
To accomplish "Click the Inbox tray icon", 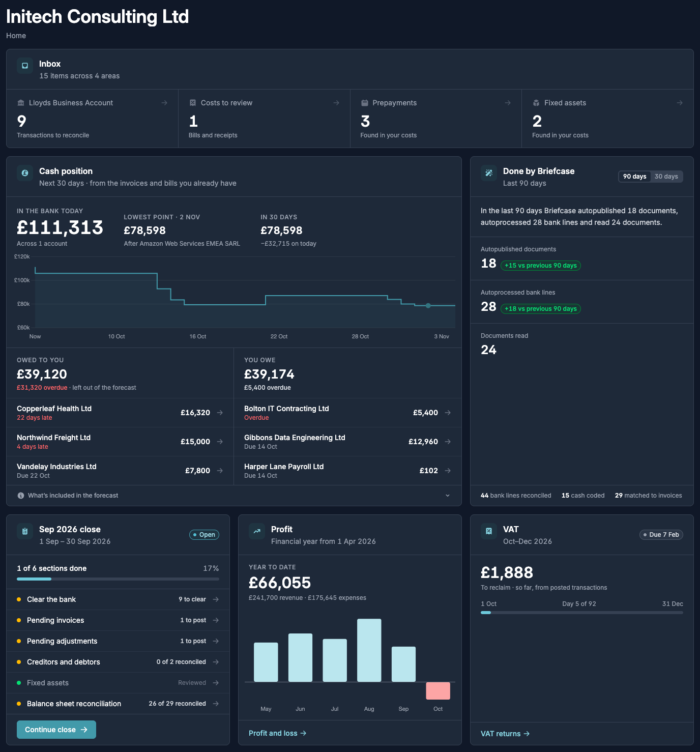I will point(25,66).
